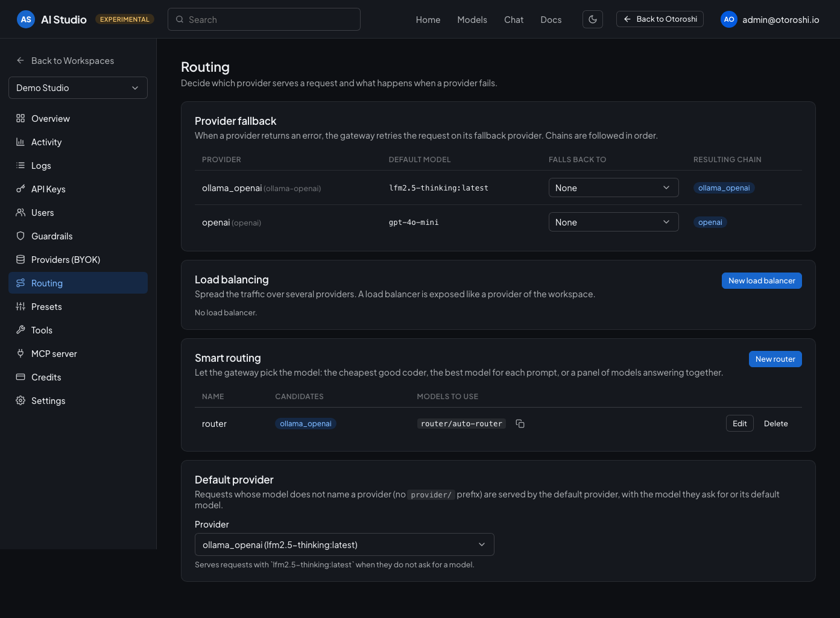The height and width of the screenshot is (618, 840).
Task: Click New router button
Action: [x=775, y=359]
